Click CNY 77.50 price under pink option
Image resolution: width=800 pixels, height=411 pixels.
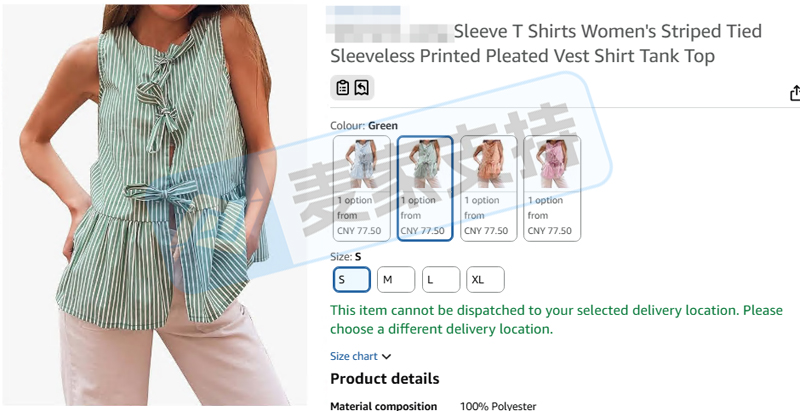[549, 230]
